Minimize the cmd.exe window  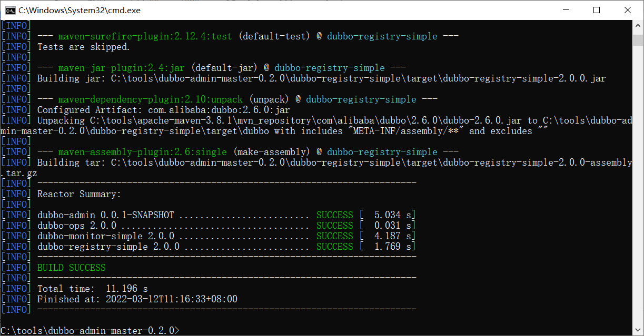[x=566, y=10]
